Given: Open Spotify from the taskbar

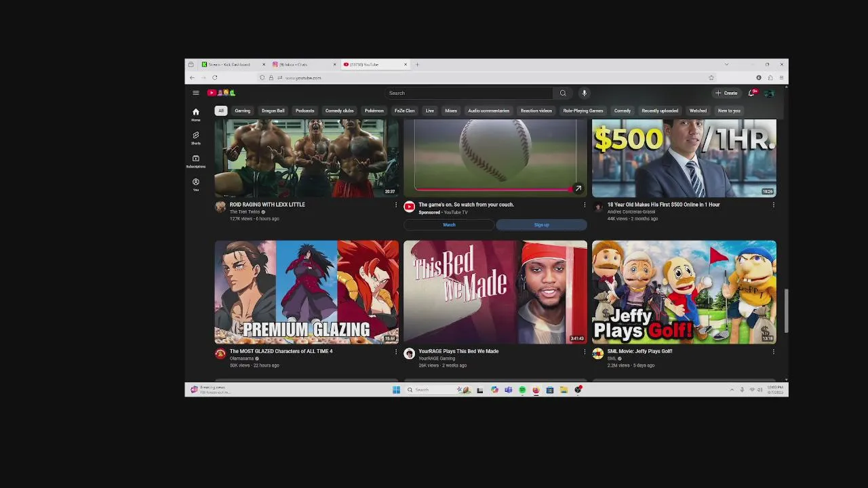Looking at the screenshot, I should pos(522,390).
